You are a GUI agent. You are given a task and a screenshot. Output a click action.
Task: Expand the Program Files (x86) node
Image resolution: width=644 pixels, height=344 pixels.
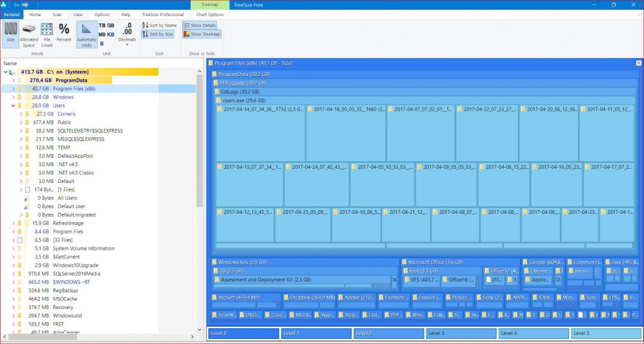(13, 89)
